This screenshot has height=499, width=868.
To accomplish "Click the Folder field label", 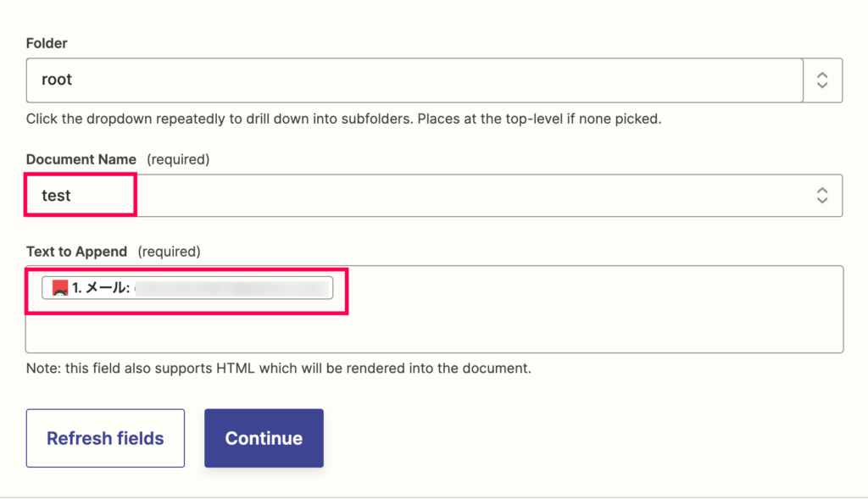I will pos(47,43).
